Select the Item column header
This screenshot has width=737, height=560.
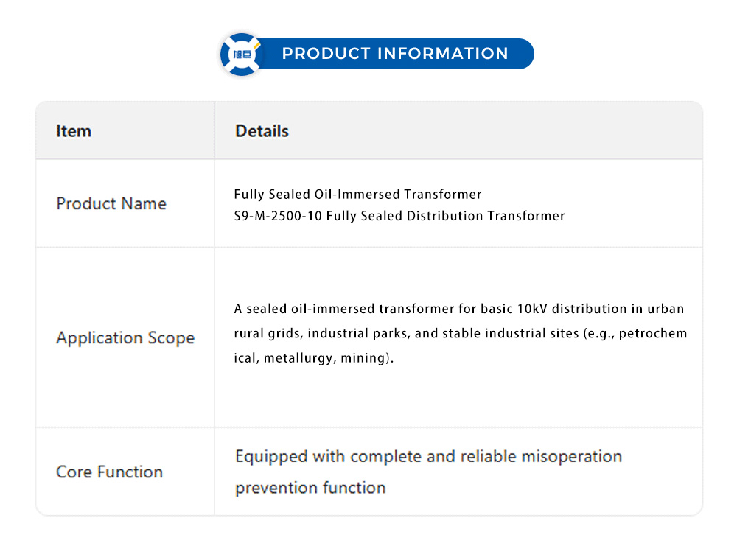[x=74, y=131]
